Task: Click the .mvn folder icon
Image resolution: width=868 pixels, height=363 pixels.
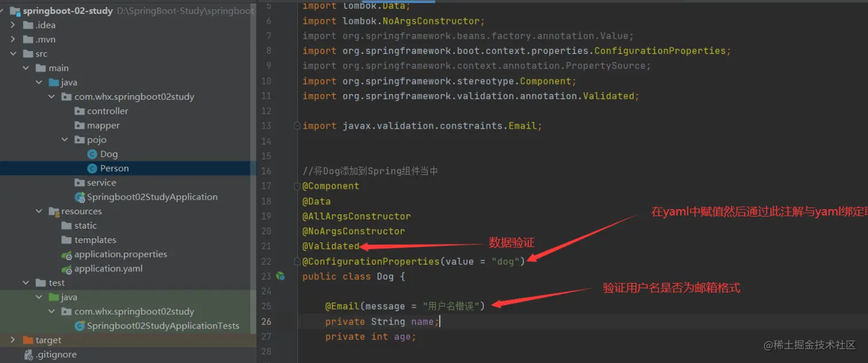Action: 28,40
